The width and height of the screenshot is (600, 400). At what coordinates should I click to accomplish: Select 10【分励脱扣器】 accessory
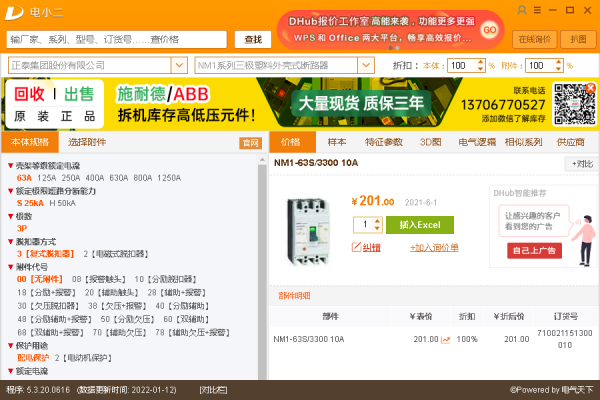[x=165, y=279]
